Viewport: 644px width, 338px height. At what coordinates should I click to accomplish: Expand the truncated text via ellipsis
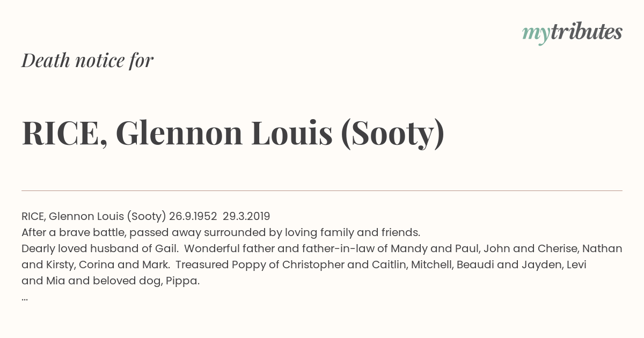[25, 298]
